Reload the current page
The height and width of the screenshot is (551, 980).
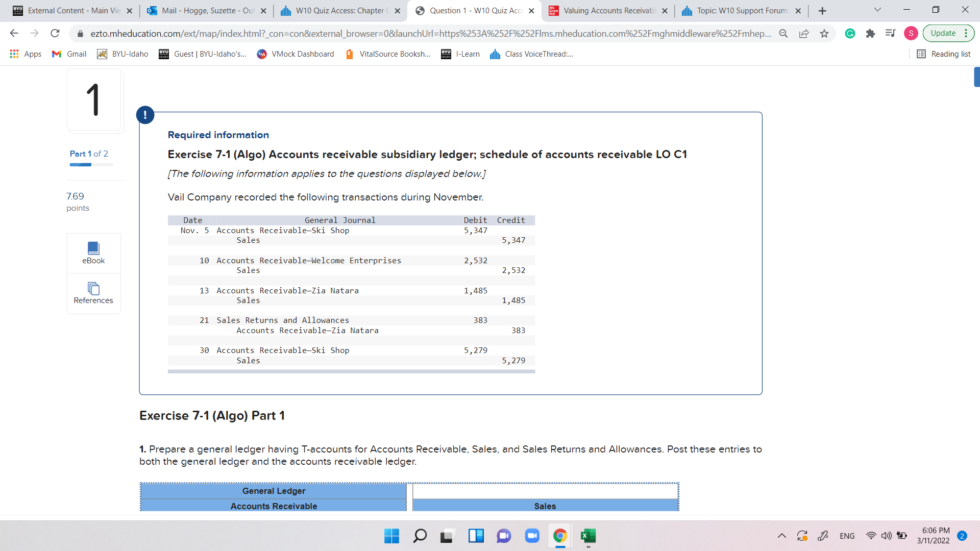click(55, 34)
